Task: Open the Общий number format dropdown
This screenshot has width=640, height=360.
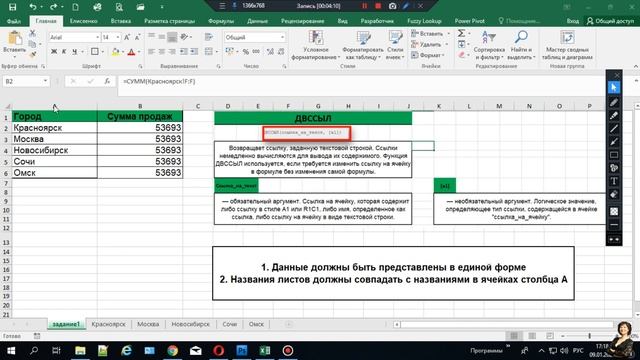Action: (x=282, y=37)
